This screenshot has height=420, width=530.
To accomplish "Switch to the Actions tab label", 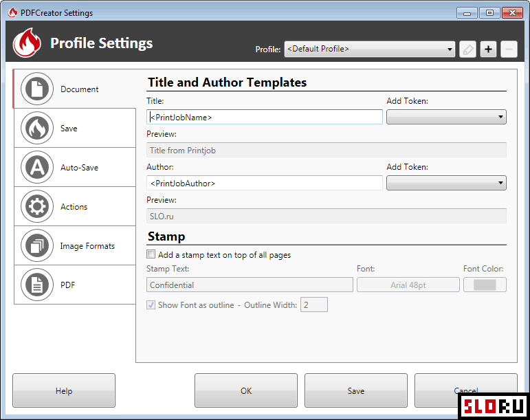I will point(74,207).
